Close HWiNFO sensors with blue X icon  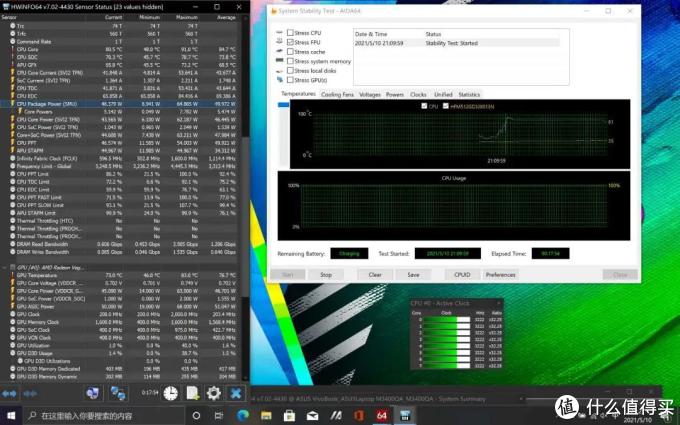coord(235,393)
